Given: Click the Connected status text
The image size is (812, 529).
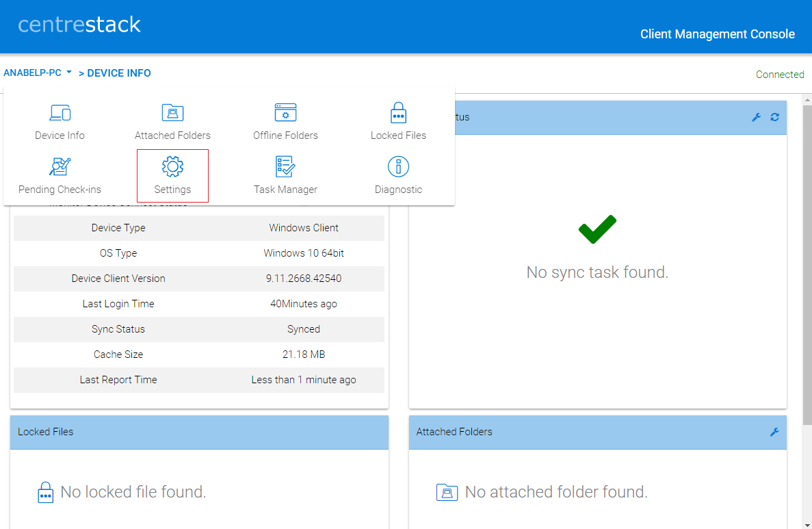Looking at the screenshot, I should (779, 74).
